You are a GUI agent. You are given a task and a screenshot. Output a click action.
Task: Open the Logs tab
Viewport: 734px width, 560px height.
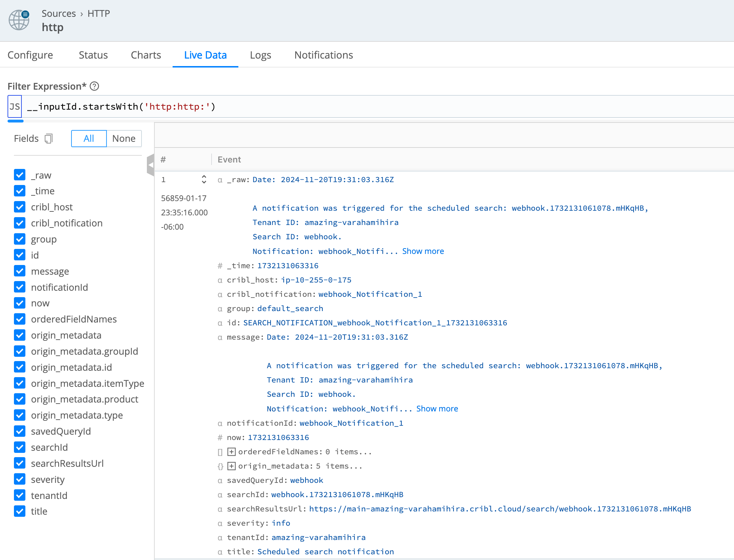point(260,55)
